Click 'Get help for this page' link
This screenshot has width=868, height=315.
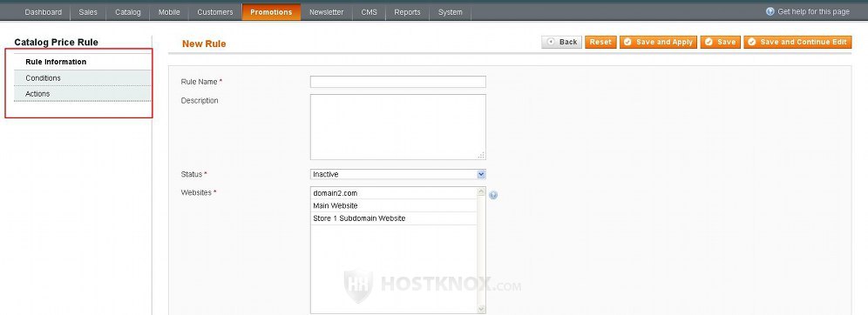tap(813, 11)
